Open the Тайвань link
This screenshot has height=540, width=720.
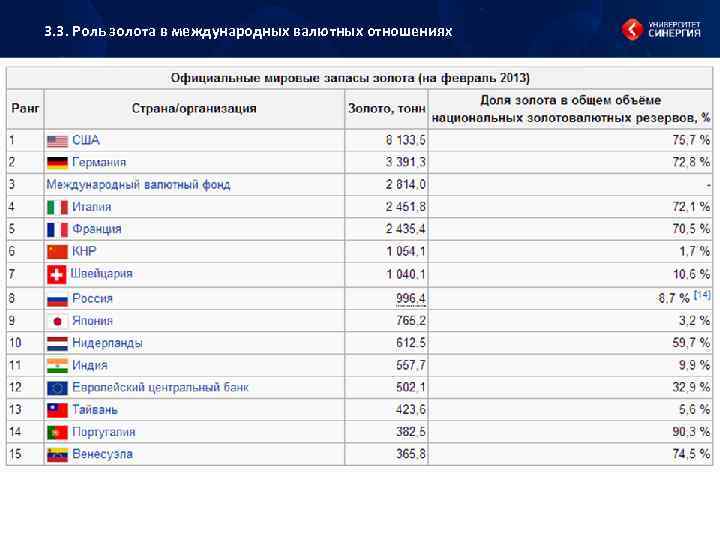tap(95, 410)
